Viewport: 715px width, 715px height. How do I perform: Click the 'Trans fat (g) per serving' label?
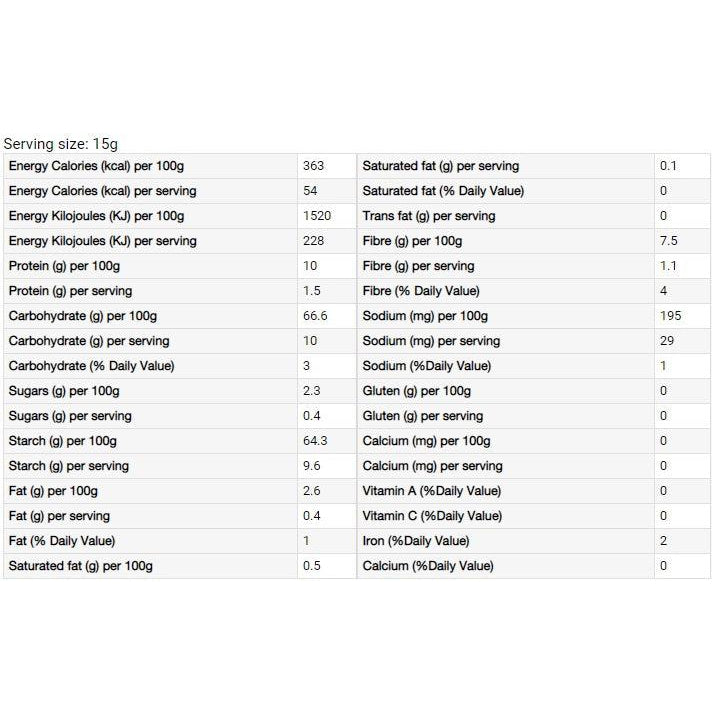[x=429, y=216]
